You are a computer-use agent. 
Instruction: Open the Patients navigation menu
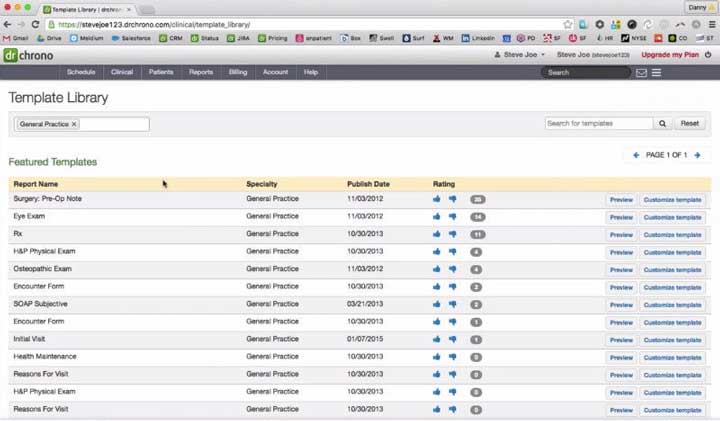click(x=161, y=72)
